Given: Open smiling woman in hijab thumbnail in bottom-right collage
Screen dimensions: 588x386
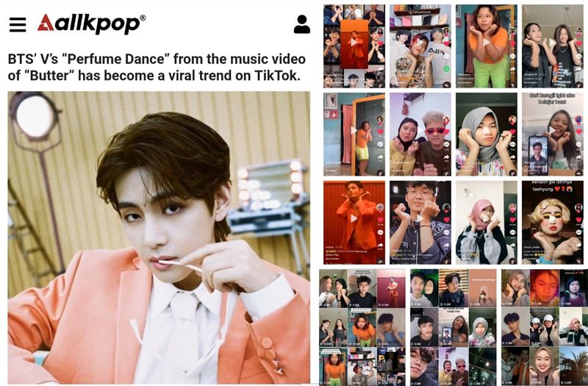Looking at the screenshot, I should pyautogui.click(x=544, y=366).
